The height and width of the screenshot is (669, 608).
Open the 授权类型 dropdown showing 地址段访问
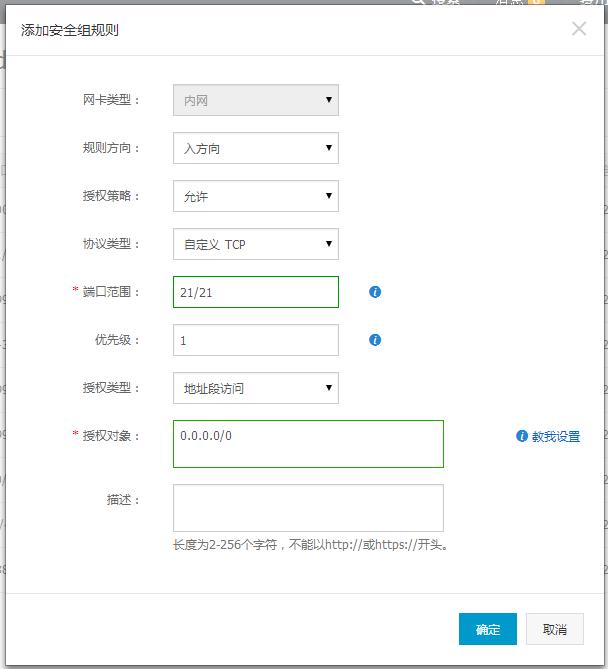tap(256, 388)
